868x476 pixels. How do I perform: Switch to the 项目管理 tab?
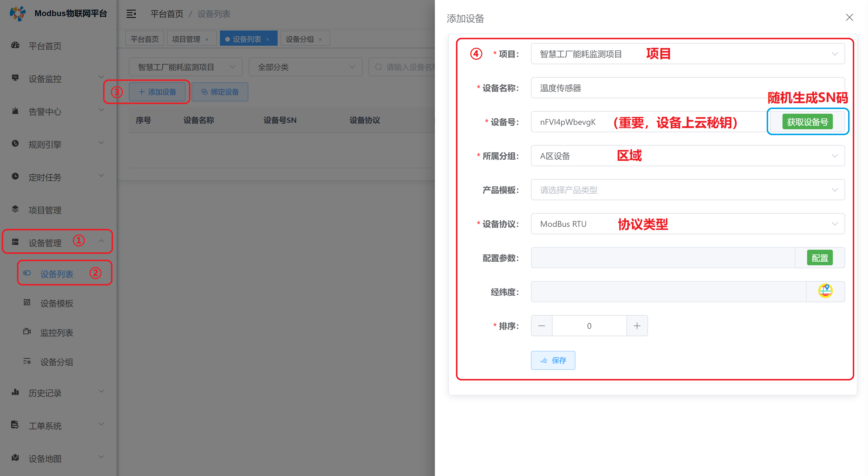click(x=192, y=39)
